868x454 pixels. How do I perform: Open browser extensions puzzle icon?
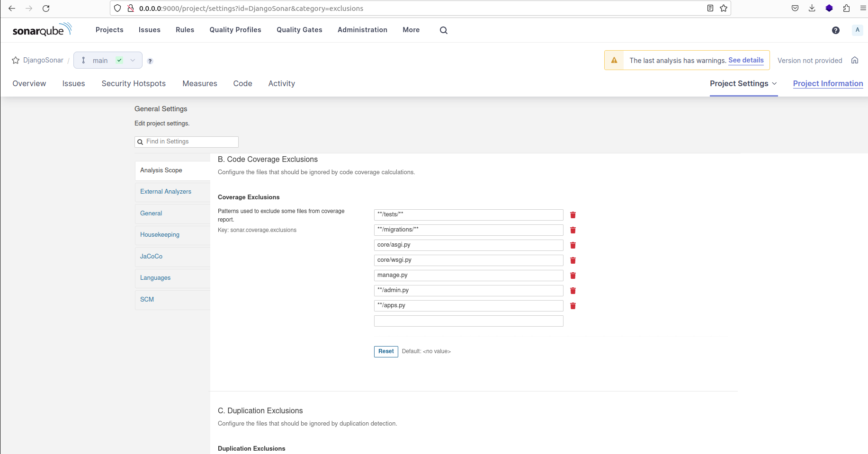tap(847, 8)
